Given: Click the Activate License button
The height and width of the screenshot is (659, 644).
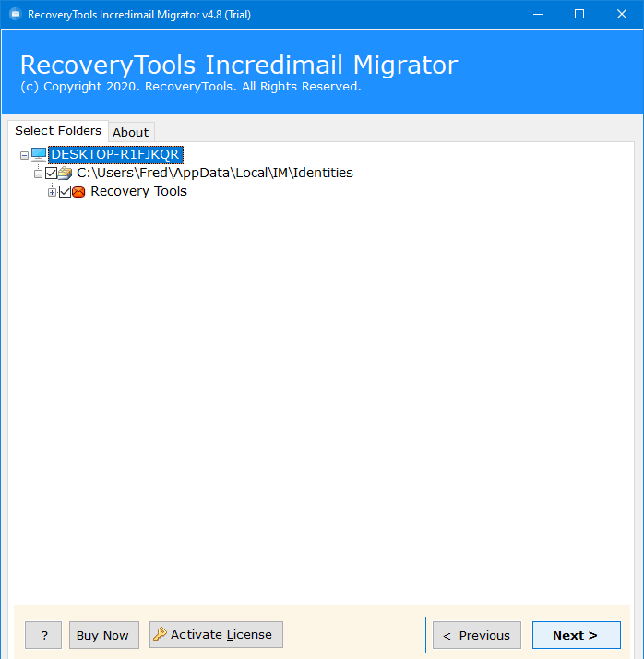Looking at the screenshot, I should (216, 634).
